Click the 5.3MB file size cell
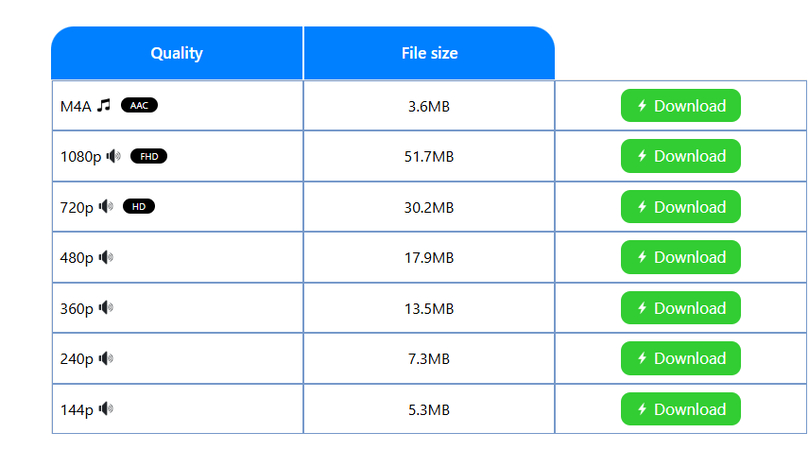Image resolution: width=809 pixels, height=450 pixels. (429, 409)
